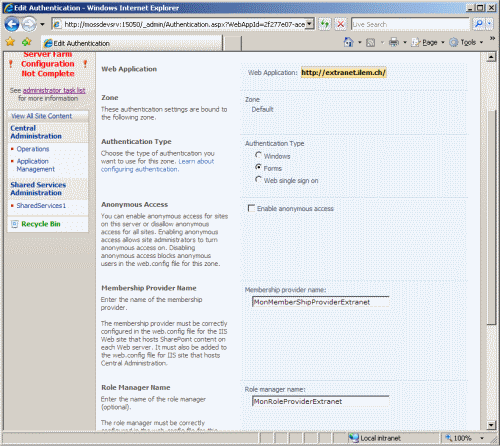
Task: Click the Internet Explorer title bar icon
Action: coord(9,8)
